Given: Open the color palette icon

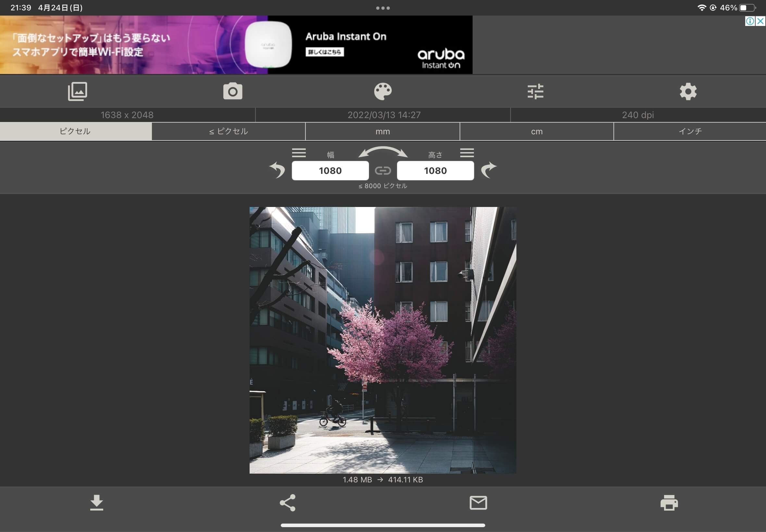Looking at the screenshot, I should (x=383, y=91).
